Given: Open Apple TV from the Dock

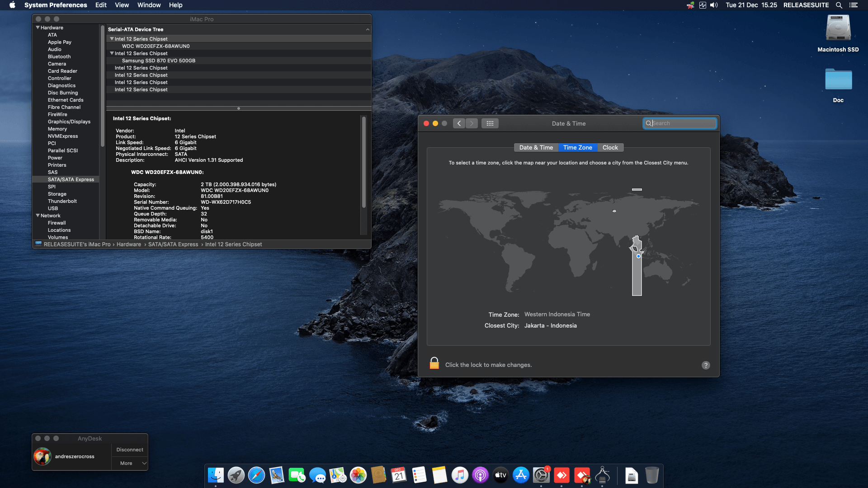Looking at the screenshot, I should 500,475.
